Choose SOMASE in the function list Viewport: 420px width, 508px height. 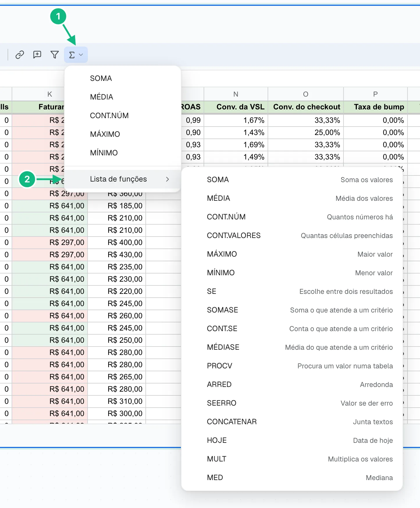click(292, 310)
